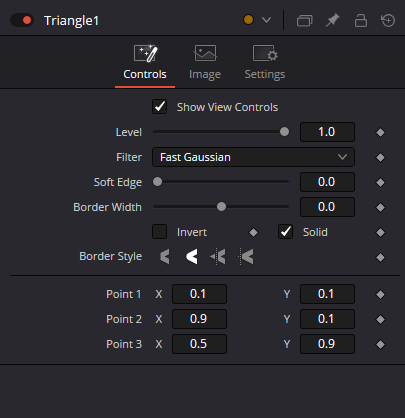The width and height of the screenshot is (405, 418).
Task: Click the Soft Edge label
Action: click(118, 182)
